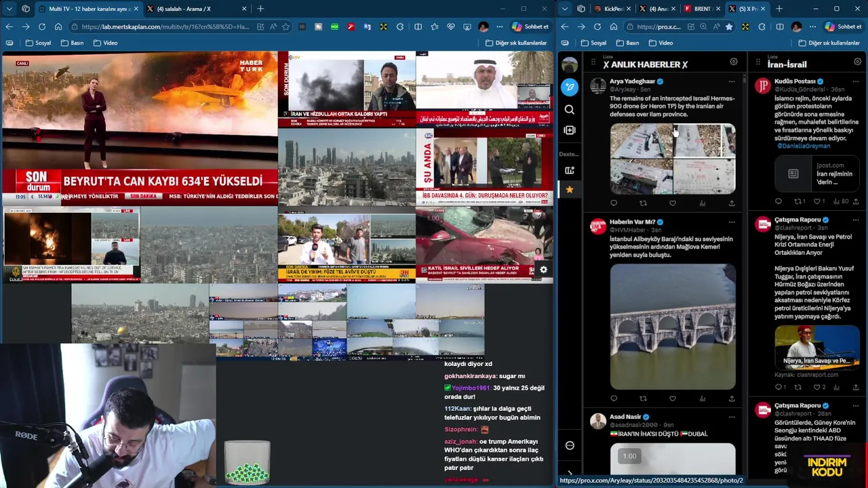This screenshot has height=488, width=868.
Task: Open the @DanielleGreyman mention link
Action: click(804, 146)
